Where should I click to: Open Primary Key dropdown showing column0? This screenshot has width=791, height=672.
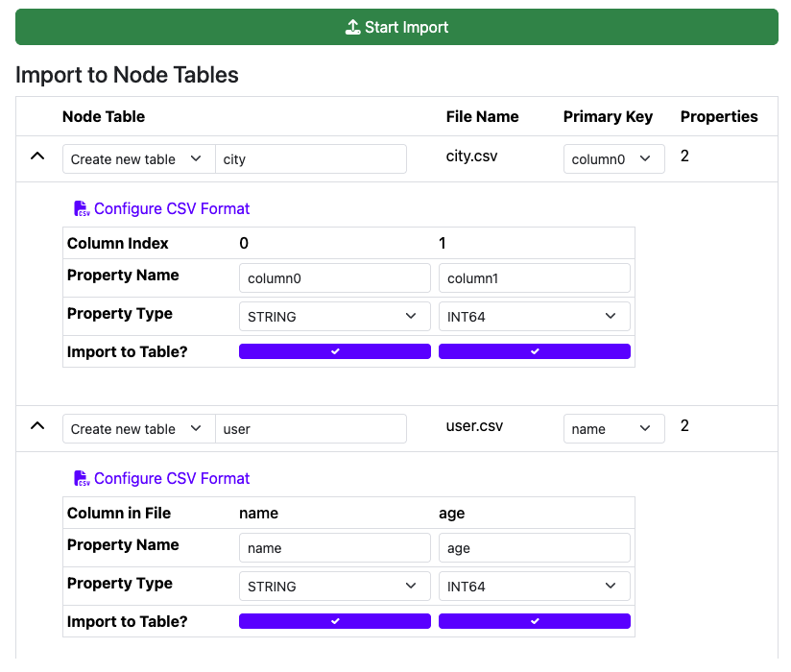(x=613, y=159)
